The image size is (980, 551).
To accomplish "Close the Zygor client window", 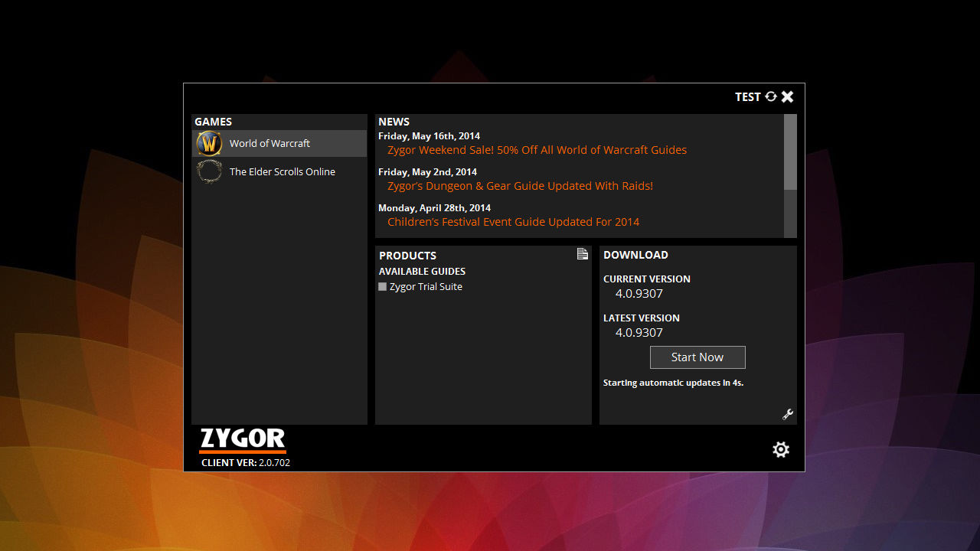I will tap(788, 96).
